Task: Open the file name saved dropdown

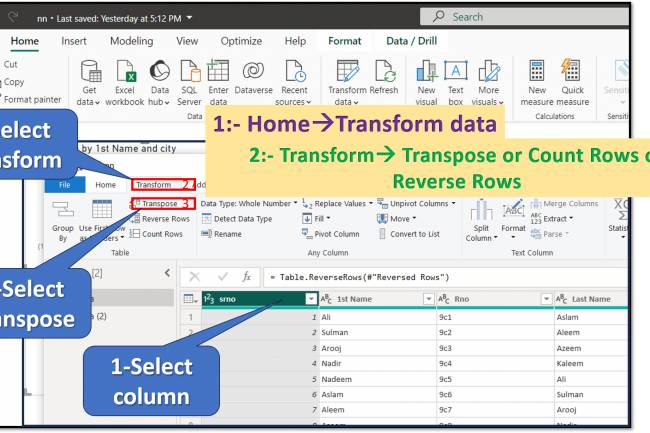Action: (x=189, y=18)
